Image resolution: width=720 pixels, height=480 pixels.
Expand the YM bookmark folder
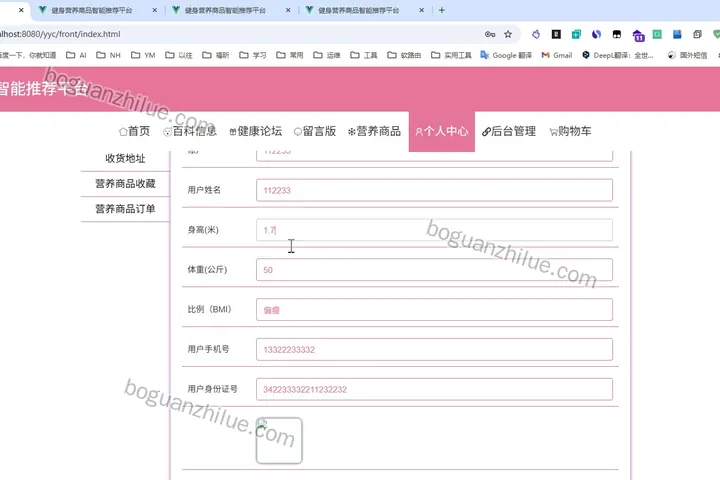(143, 55)
